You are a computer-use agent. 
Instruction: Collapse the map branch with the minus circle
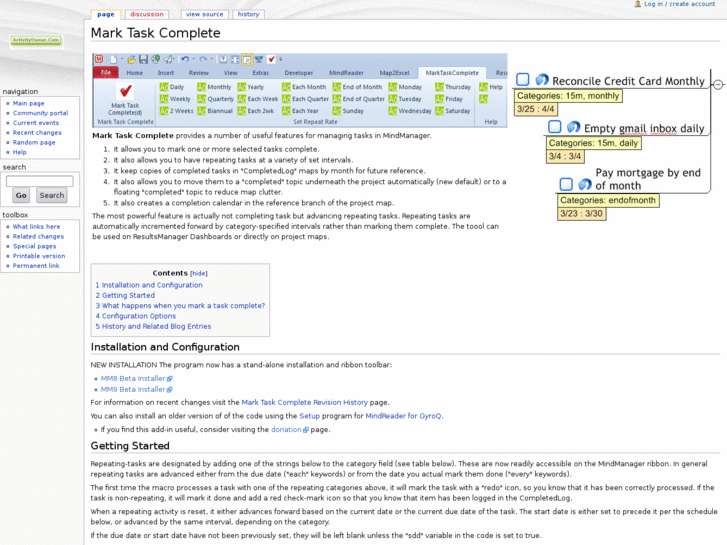[718, 85]
